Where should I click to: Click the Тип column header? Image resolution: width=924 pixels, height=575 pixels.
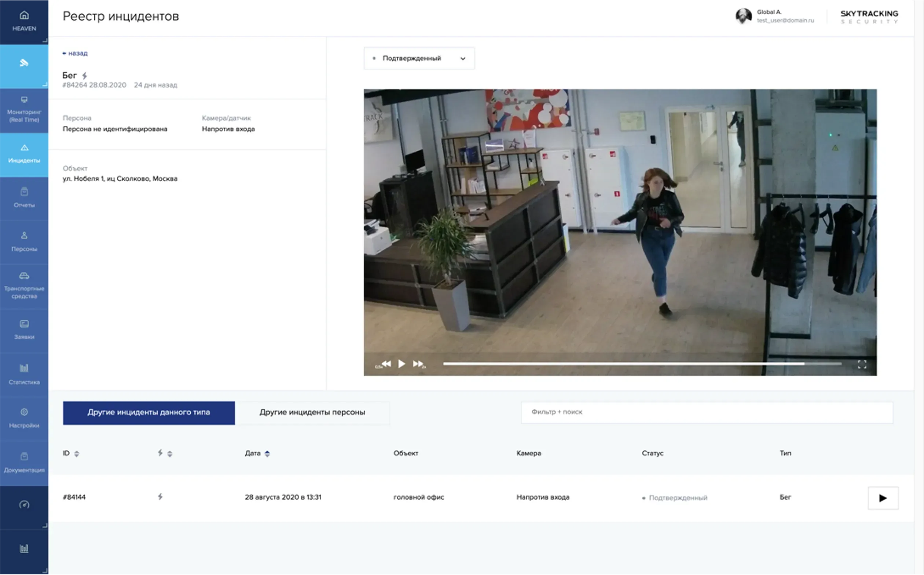785,453
